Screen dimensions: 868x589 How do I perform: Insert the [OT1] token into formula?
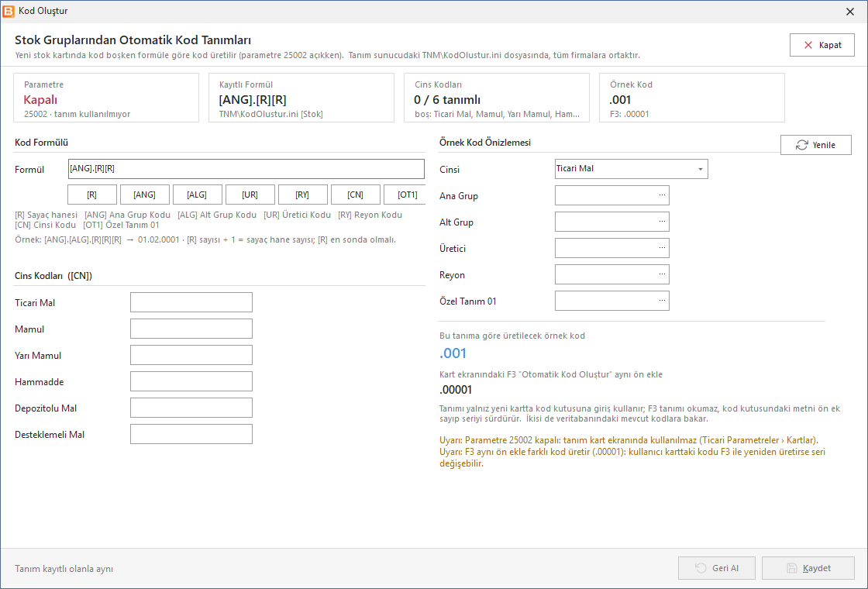pyautogui.click(x=405, y=195)
